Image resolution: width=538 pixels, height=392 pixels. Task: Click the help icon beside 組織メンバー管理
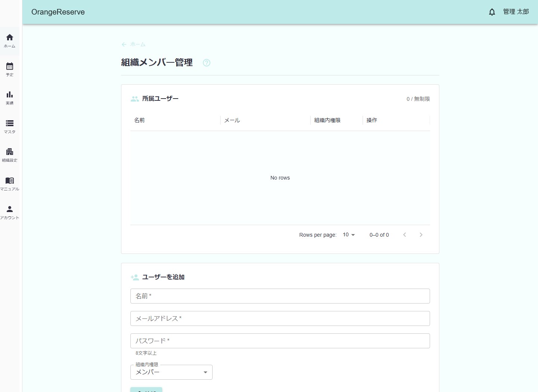point(207,63)
